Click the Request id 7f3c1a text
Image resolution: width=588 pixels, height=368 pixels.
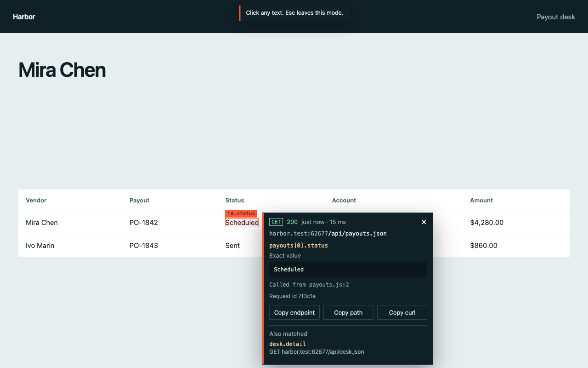[x=292, y=296]
